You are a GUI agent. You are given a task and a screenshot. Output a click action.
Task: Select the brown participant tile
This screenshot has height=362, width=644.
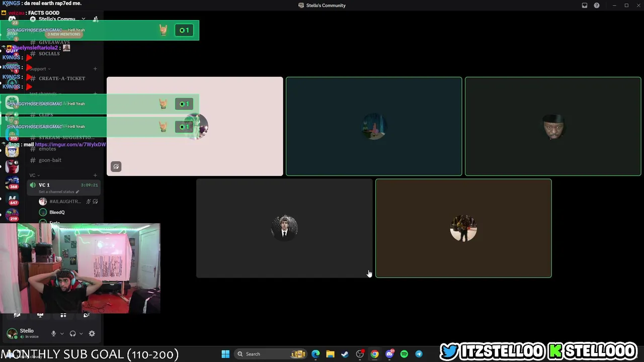tap(463, 228)
